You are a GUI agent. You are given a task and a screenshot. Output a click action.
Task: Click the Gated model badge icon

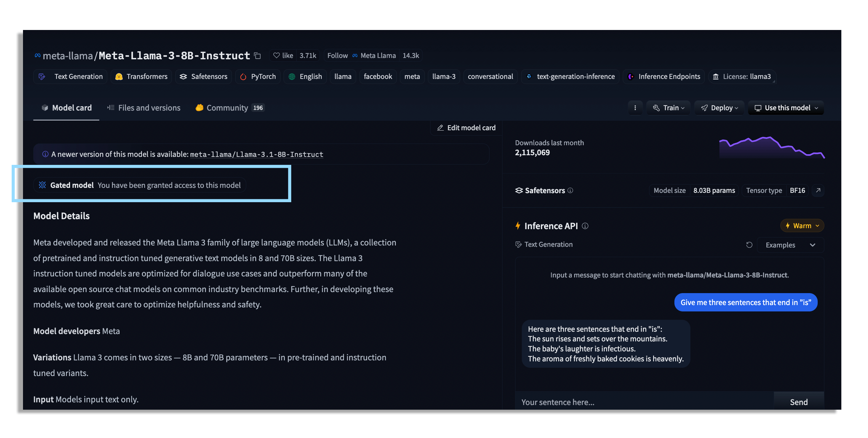click(42, 185)
